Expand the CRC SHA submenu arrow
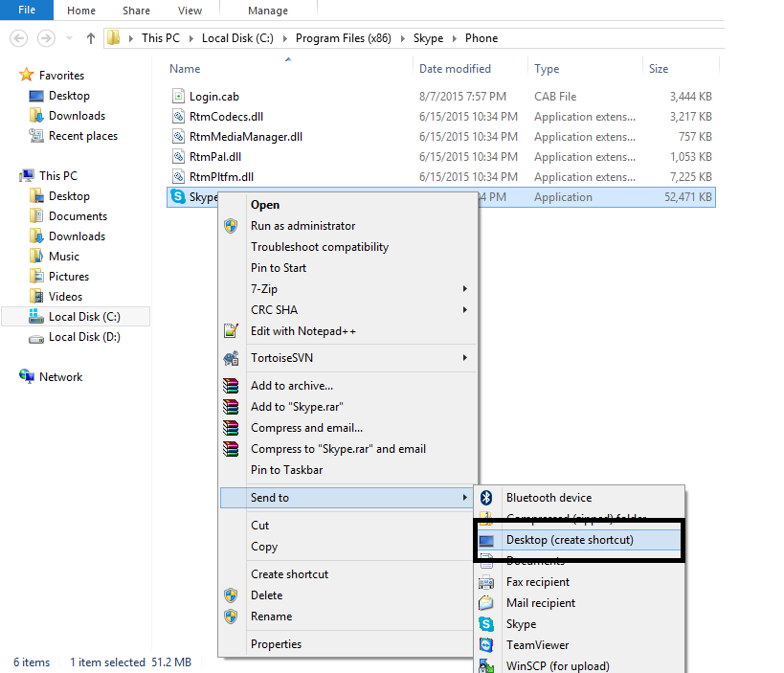784x673 pixels. pos(465,309)
